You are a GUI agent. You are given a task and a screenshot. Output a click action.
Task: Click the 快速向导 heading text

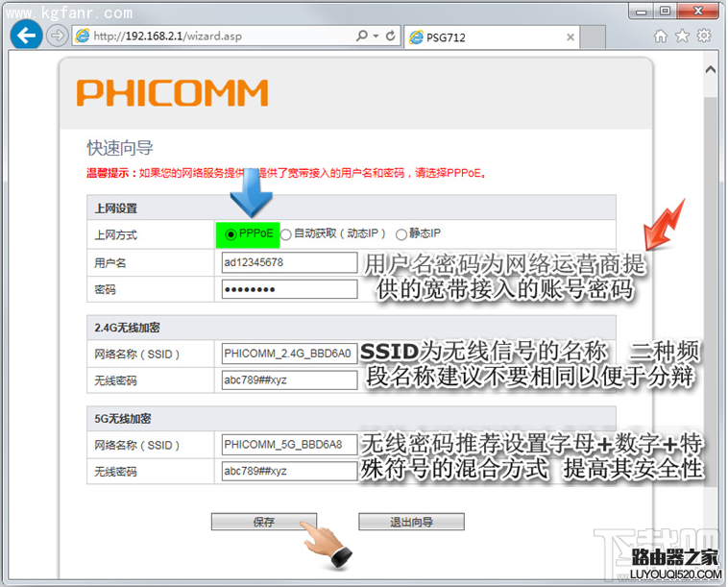[120, 148]
